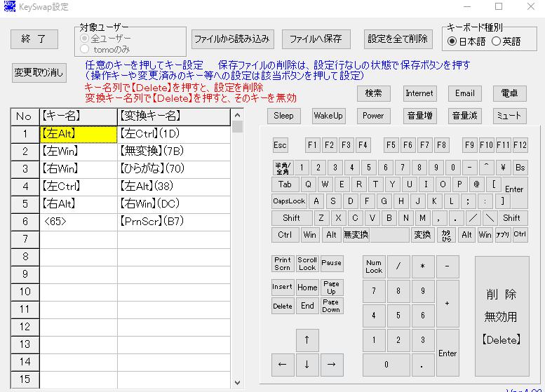Click the 終了 exit button
Screen dimensions: 545x392
[34, 39]
